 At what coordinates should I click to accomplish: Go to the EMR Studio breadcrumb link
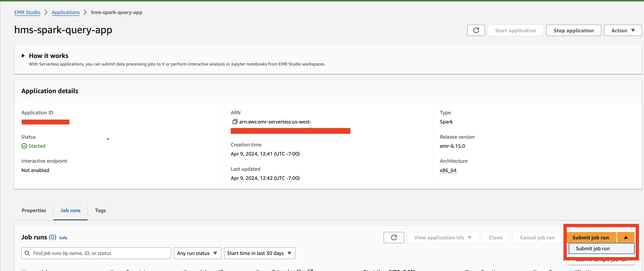click(27, 12)
